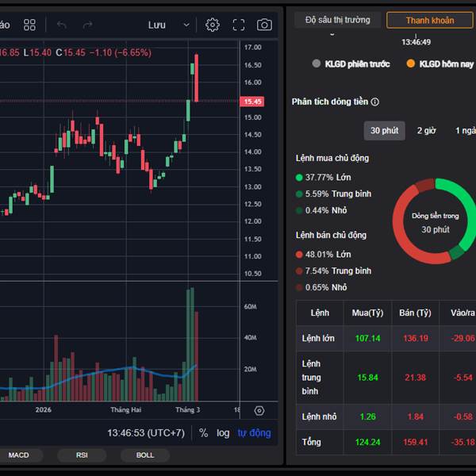Click the 5.59% Trung bình buy legend

[x=333, y=194]
